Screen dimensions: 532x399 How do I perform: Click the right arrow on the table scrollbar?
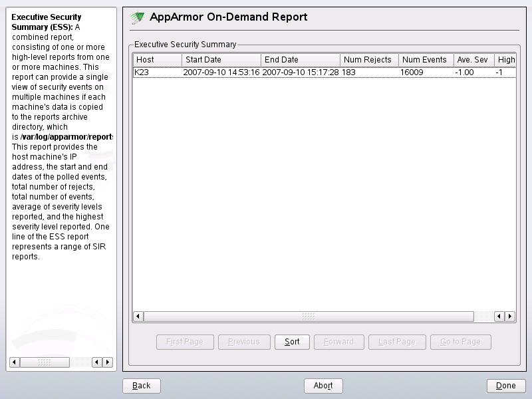(511, 317)
